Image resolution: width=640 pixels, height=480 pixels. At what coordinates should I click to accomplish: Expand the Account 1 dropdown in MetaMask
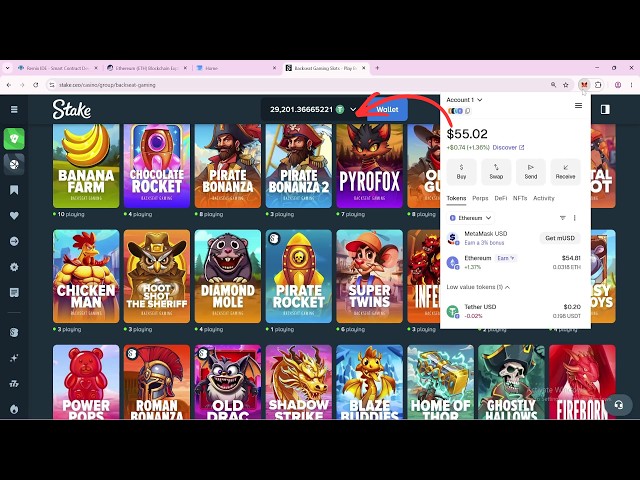tap(464, 100)
